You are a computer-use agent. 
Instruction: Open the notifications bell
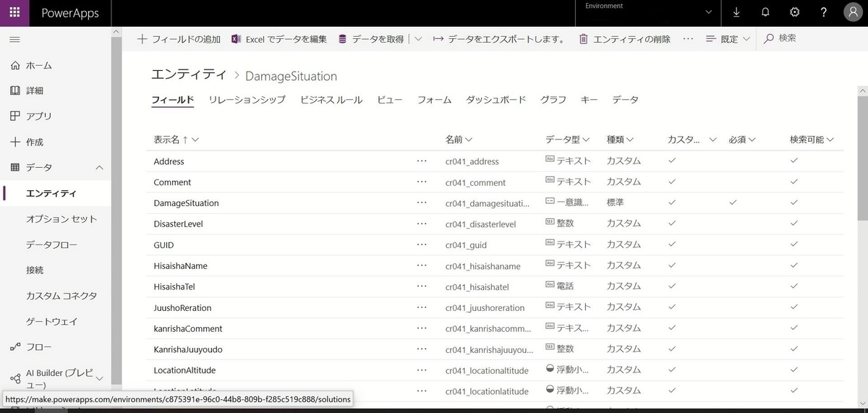click(765, 12)
